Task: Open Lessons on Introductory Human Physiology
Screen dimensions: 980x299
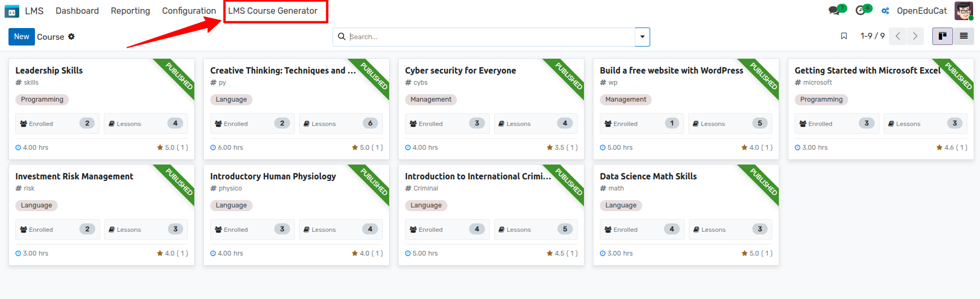Action: tap(341, 229)
